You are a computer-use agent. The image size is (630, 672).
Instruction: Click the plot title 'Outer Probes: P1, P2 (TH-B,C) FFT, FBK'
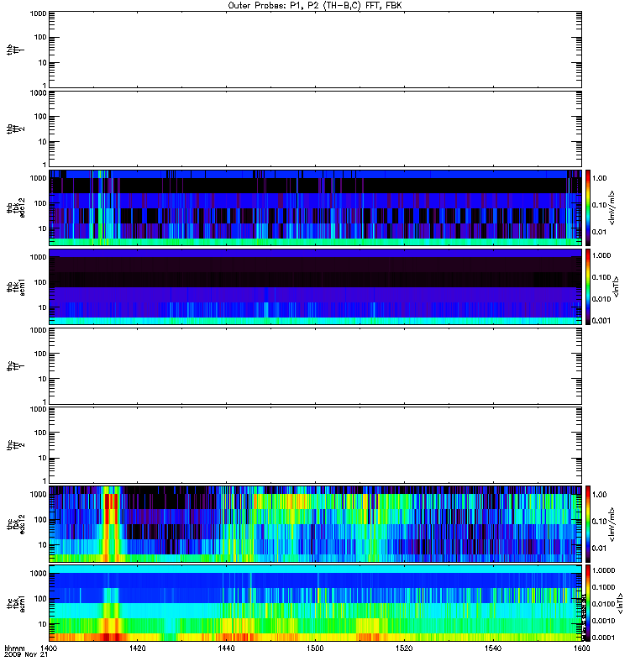[x=315, y=6]
